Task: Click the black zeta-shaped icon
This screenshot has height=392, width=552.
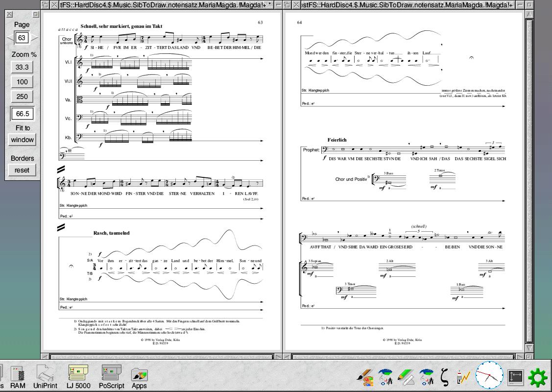Action: (x=445, y=377)
